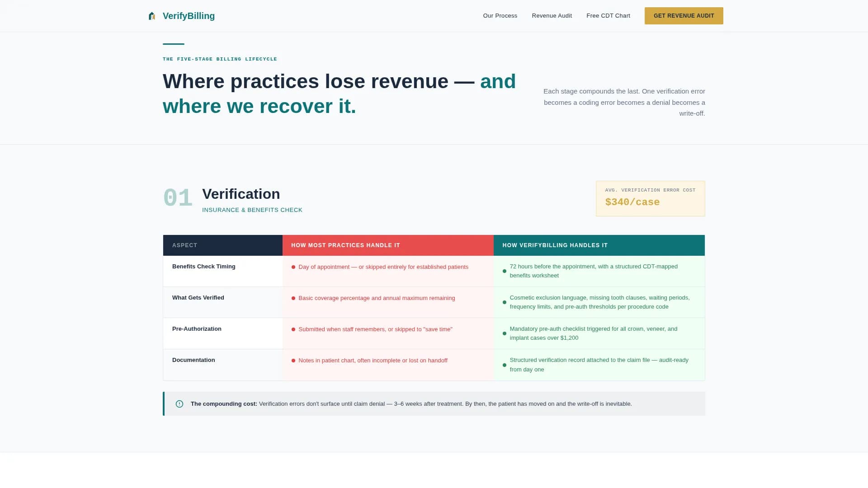Screen dimensions: 868x488
Task: Click 'Structured verification record' cell
Action: [599, 365]
